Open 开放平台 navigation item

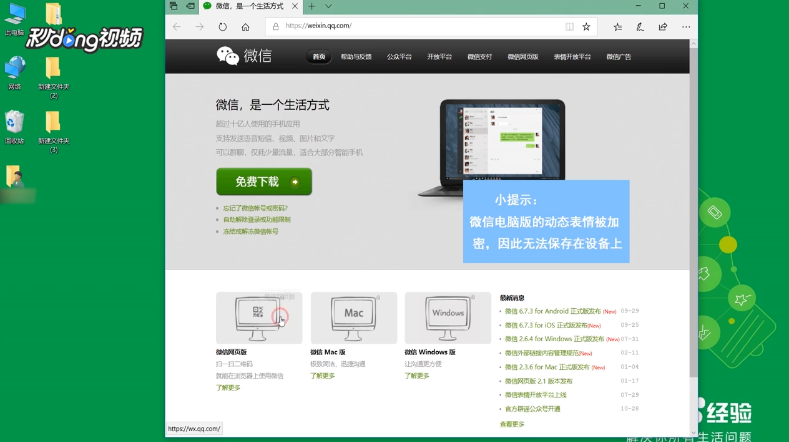tap(439, 57)
